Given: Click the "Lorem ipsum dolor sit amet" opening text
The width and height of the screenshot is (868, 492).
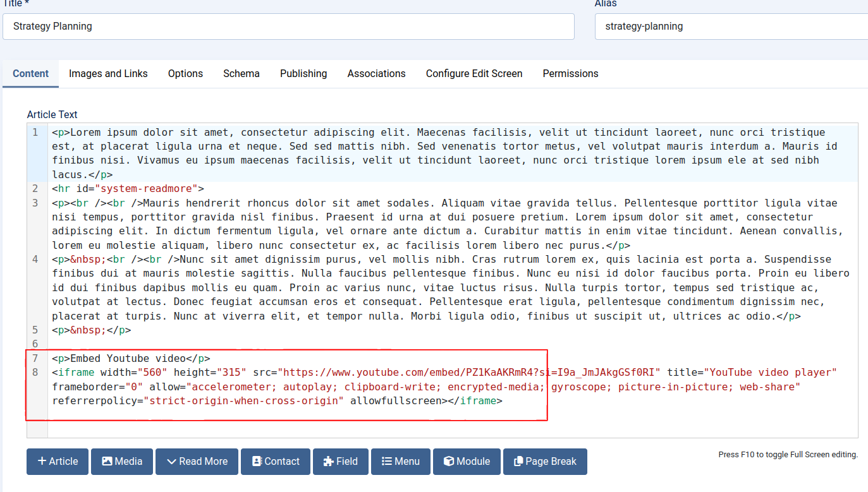Looking at the screenshot, I should (x=149, y=133).
